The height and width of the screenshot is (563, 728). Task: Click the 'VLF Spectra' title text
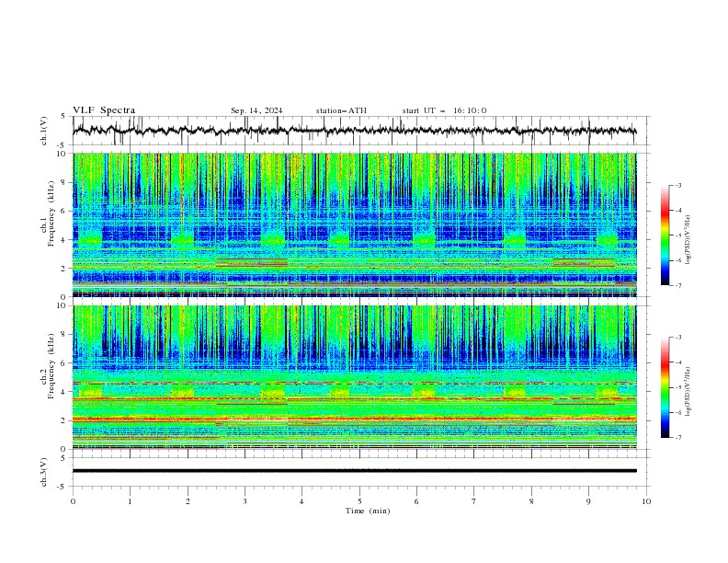click(x=104, y=110)
